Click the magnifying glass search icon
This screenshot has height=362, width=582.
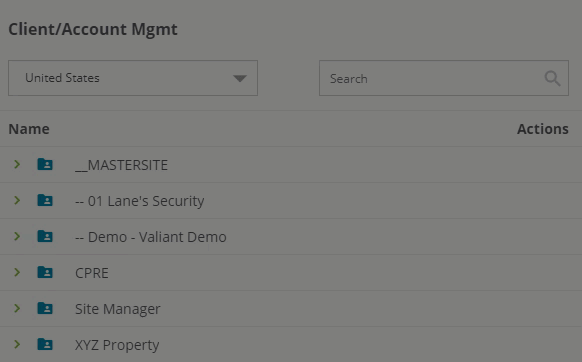[552, 78]
